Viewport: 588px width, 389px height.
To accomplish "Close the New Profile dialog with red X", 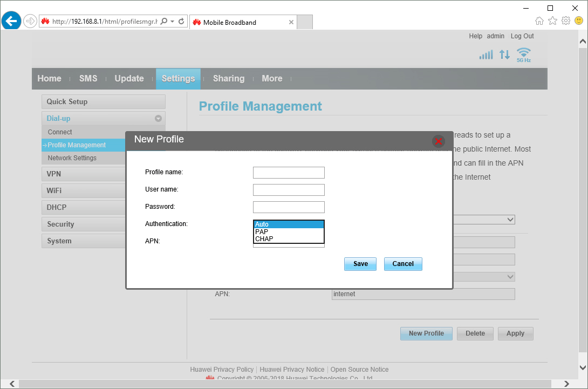I will (x=438, y=141).
